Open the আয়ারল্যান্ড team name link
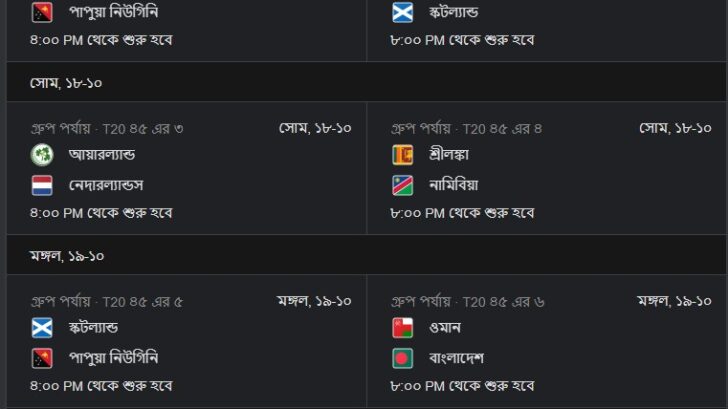Image resolution: width=728 pixels, height=409 pixels. [x=102, y=154]
